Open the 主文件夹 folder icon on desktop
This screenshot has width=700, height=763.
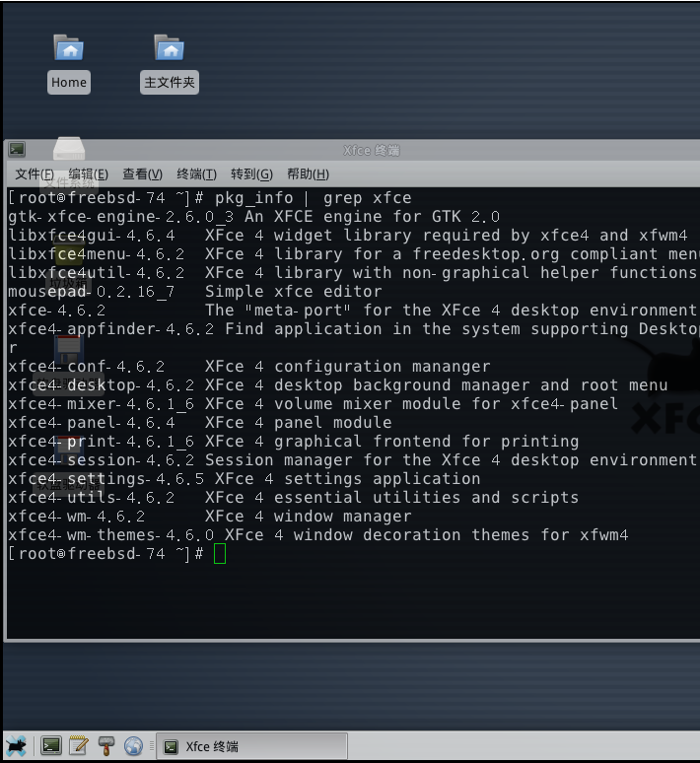tap(169, 47)
